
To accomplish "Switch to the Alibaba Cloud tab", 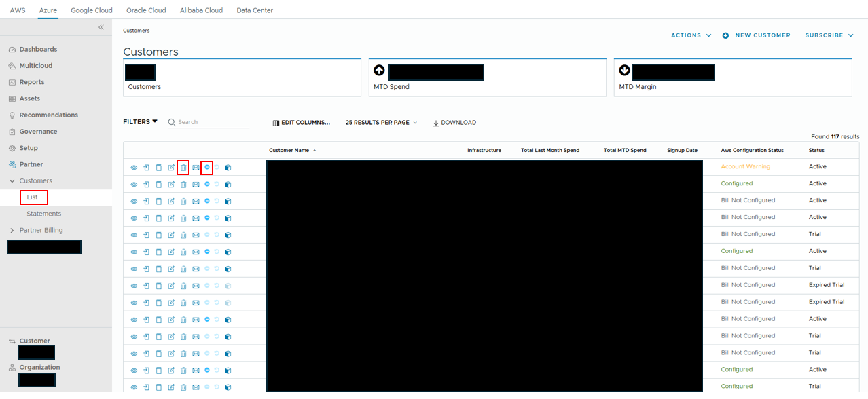I will [201, 10].
